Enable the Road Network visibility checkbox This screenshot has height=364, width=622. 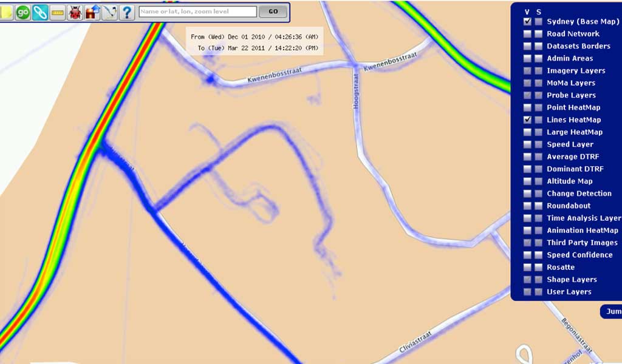point(527,33)
